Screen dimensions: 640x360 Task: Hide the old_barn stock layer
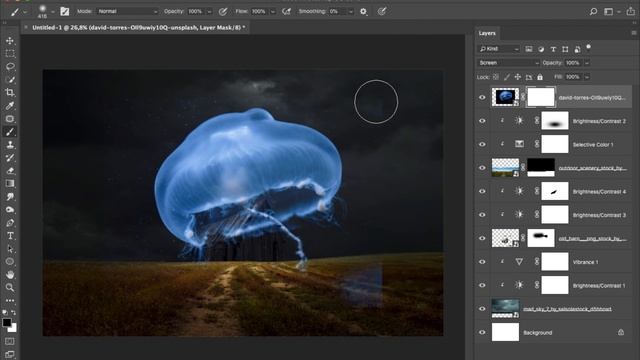(x=482, y=238)
